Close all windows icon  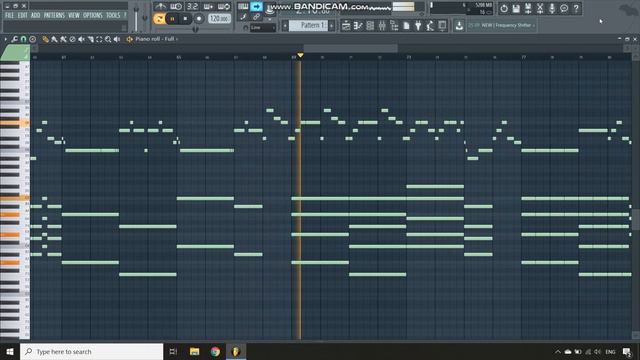tap(442, 26)
